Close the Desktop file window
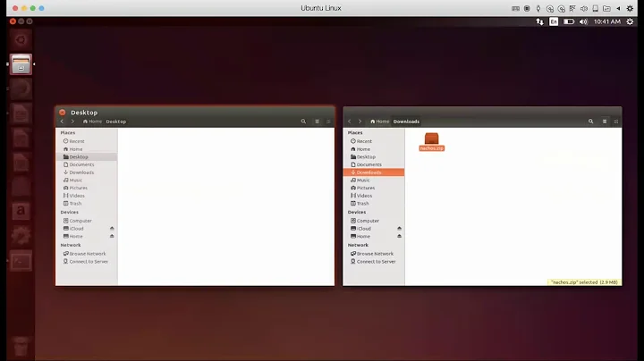Viewport: 644px width, 361px height. coord(63,113)
